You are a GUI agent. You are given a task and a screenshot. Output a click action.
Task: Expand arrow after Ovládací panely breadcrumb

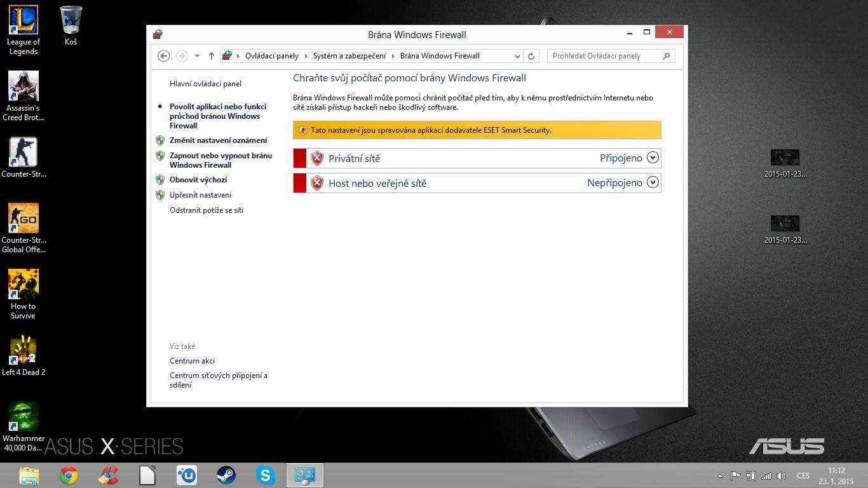306,56
